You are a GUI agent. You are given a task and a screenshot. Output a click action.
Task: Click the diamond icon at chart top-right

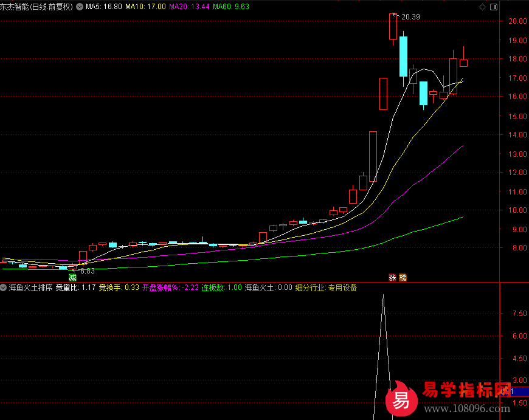tap(482, 7)
